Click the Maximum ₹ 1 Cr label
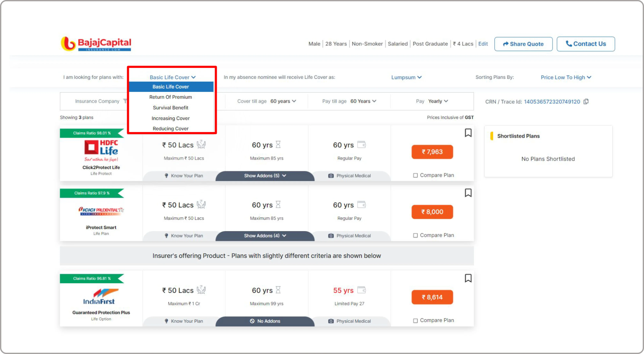 (184, 303)
